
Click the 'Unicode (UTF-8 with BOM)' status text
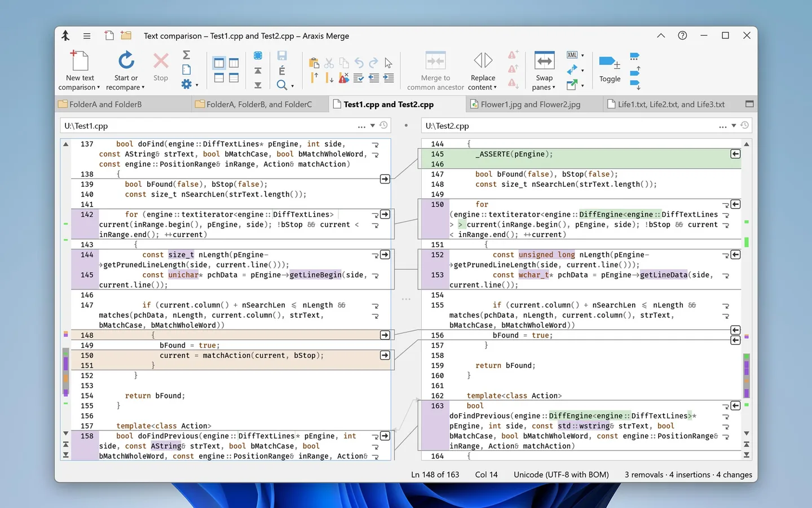pyautogui.click(x=561, y=475)
